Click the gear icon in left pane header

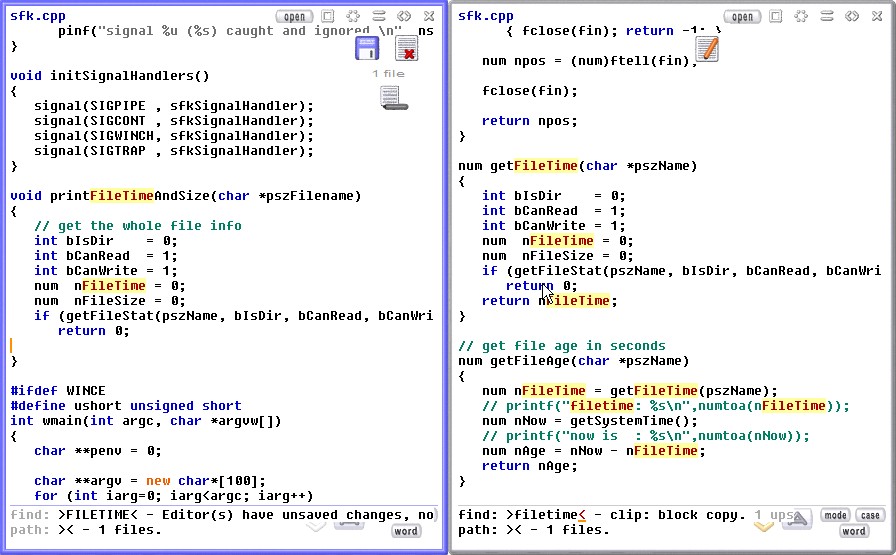pos(353,16)
